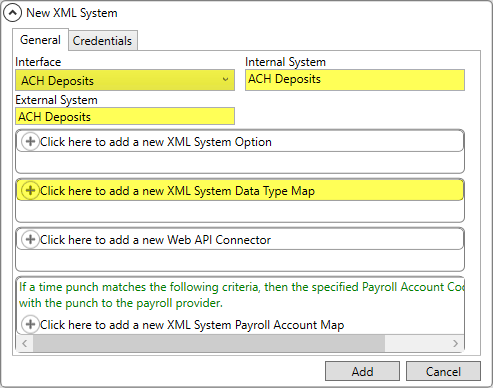Add a new XML System Option link

[x=156, y=142]
